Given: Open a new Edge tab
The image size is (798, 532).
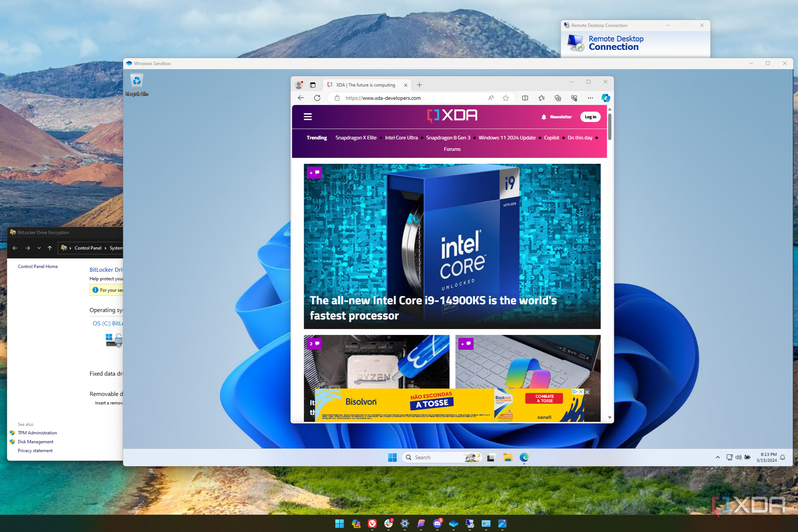Looking at the screenshot, I should [419, 85].
